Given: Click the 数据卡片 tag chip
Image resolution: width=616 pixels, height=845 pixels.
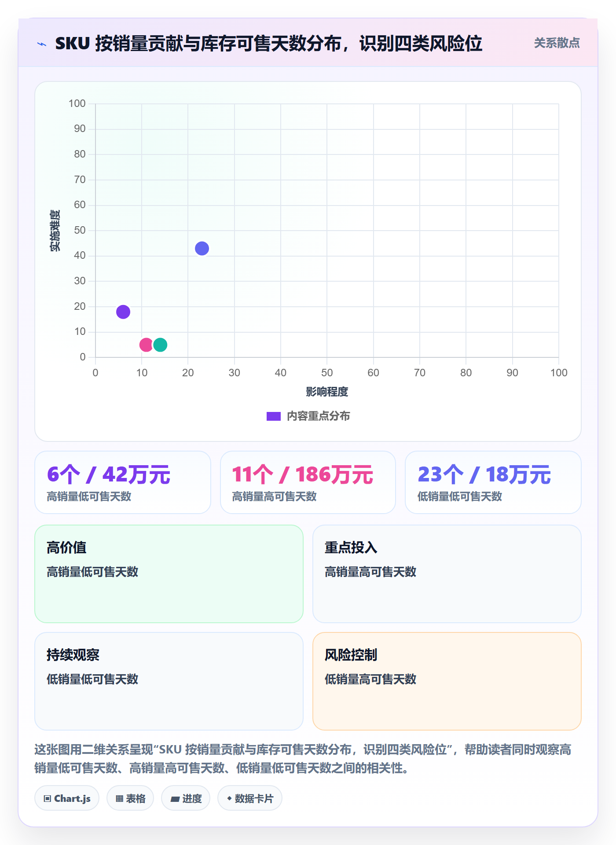Looking at the screenshot, I should coord(250,798).
